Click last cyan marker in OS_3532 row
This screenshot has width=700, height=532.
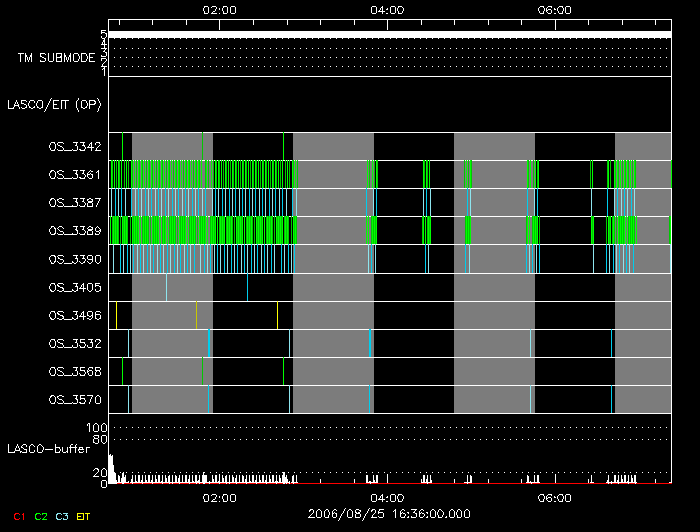click(x=612, y=343)
